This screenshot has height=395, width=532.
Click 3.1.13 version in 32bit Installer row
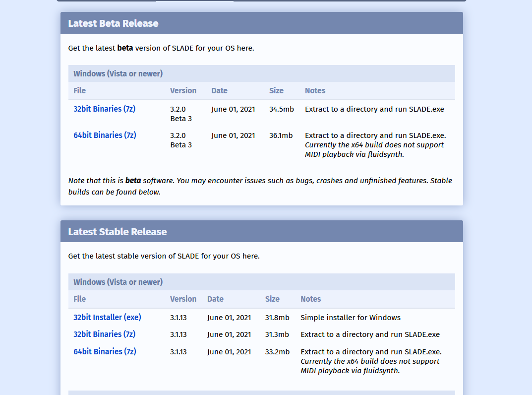pyautogui.click(x=178, y=318)
